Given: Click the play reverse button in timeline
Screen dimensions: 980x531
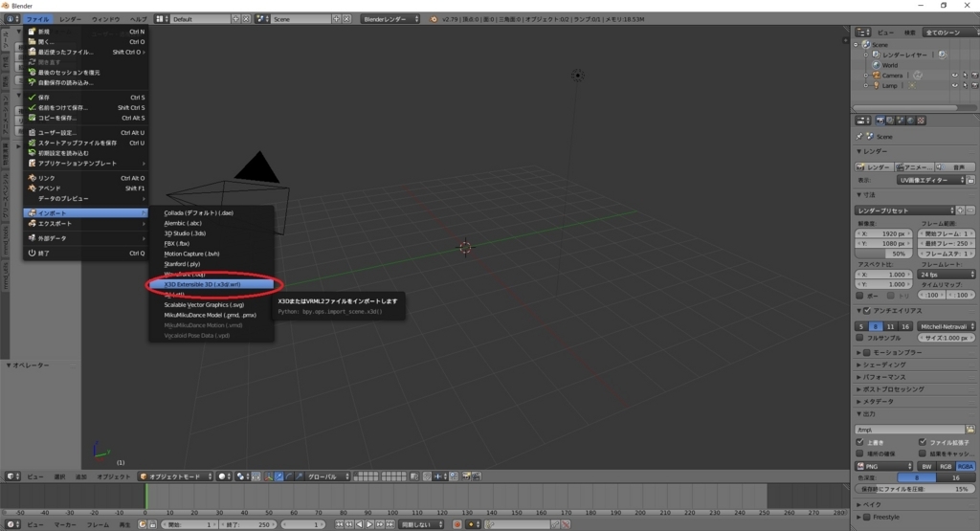Looking at the screenshot, I should [x=360, y=524].
